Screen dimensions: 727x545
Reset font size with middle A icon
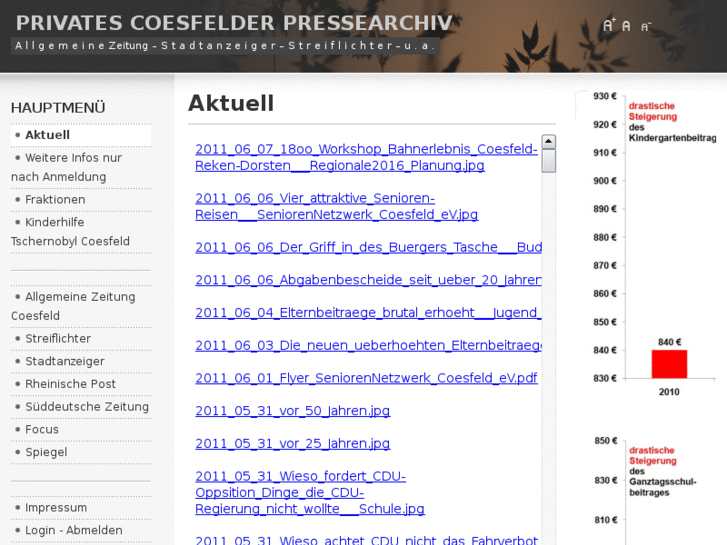(x=626, y=26)
